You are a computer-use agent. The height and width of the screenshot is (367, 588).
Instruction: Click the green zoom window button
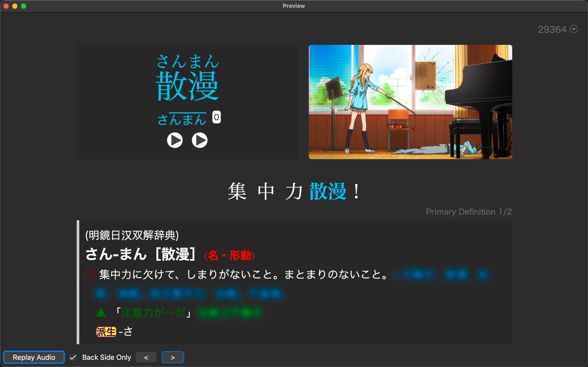(23, 6)
